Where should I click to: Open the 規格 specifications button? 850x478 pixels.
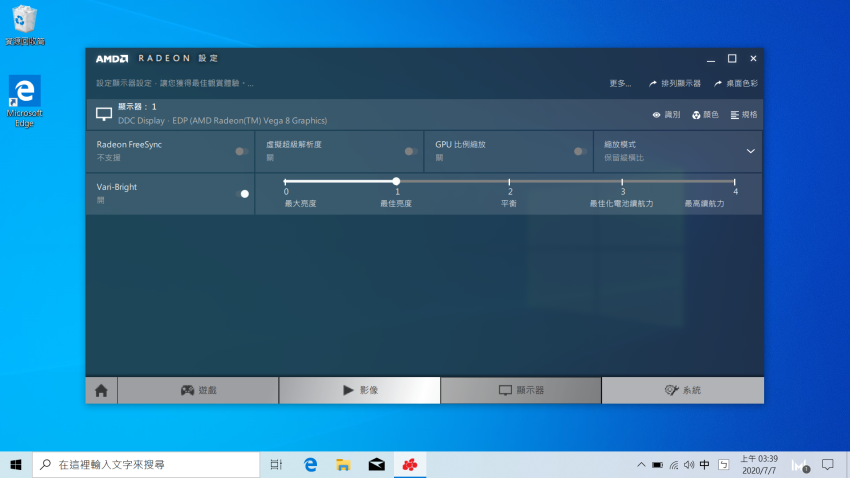(x=744, y=115)
